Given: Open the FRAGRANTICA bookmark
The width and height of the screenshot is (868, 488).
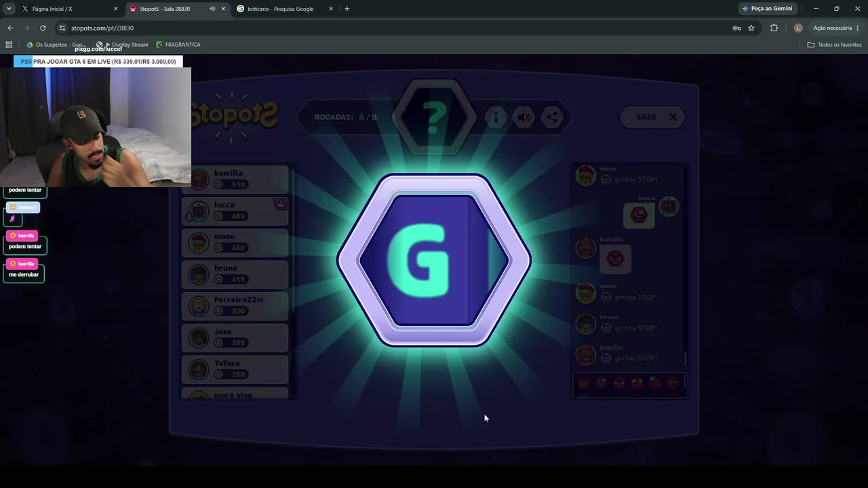Looking at the screenshot, I should (x=178, y=45).
